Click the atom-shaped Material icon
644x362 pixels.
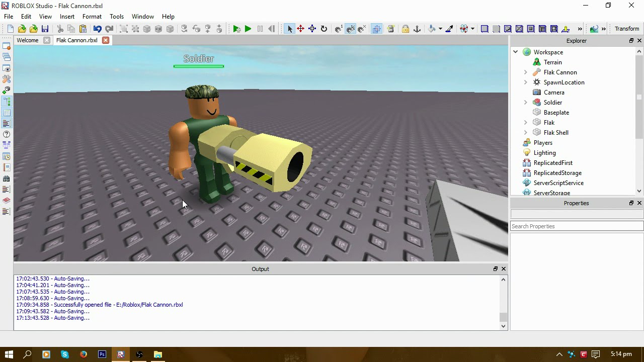[464, 29]
